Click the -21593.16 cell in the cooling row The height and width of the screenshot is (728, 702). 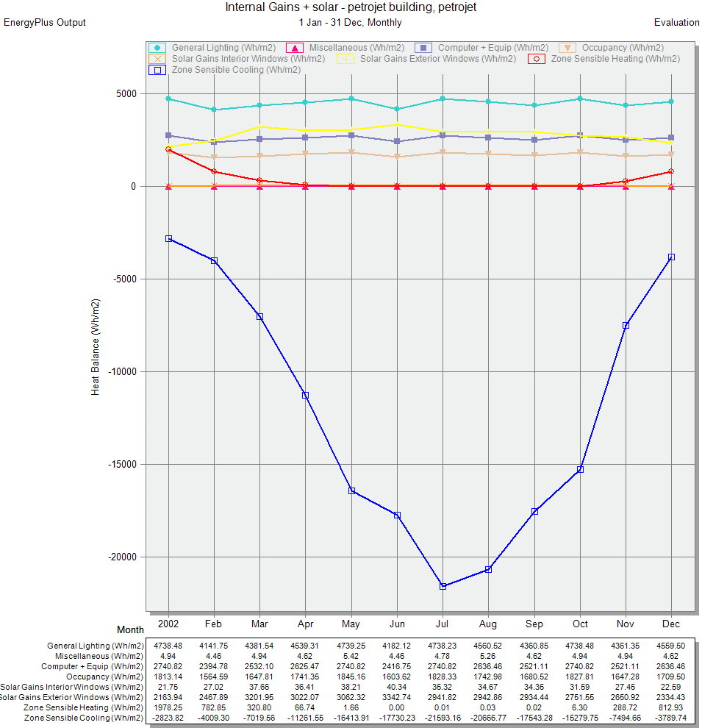[x=443, y=718]
